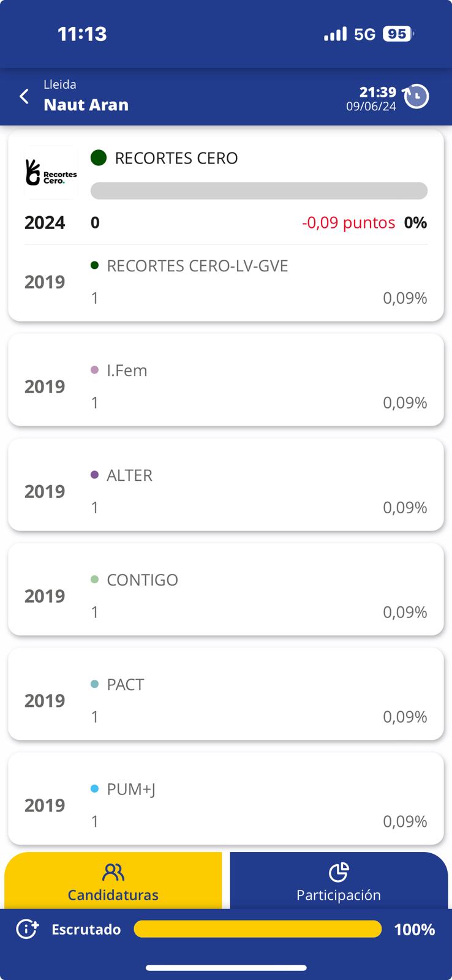Open the results history clock icon
The width and height of the screenshot is (452, 980).
416,96
